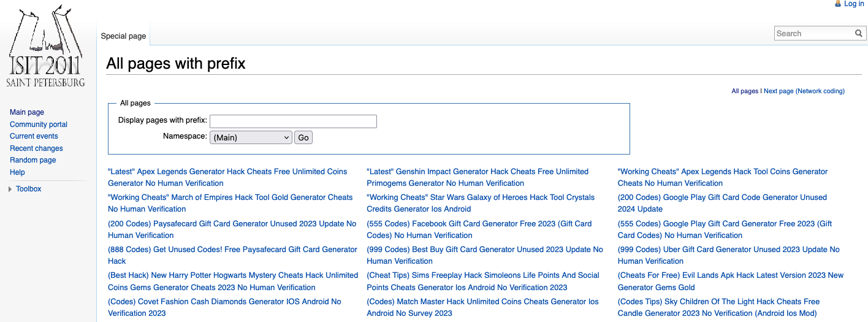868x322 pixels.
Task: Open (200 Codes) Google Play Gift Card link
Action: (x=722, y=203)
